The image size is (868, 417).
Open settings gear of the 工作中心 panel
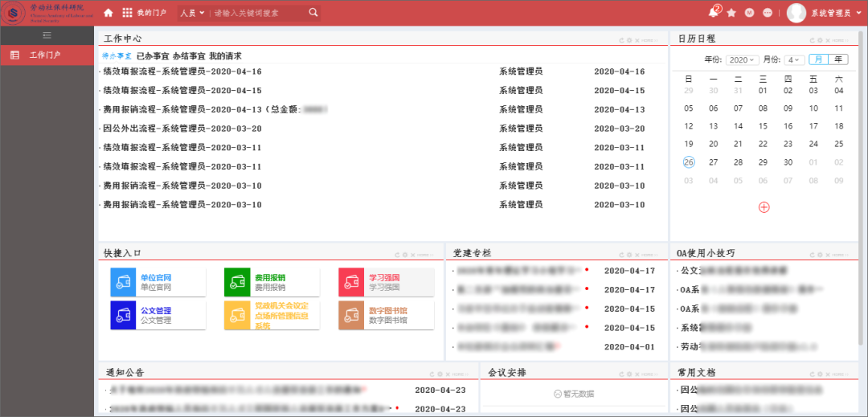(629, 40)
